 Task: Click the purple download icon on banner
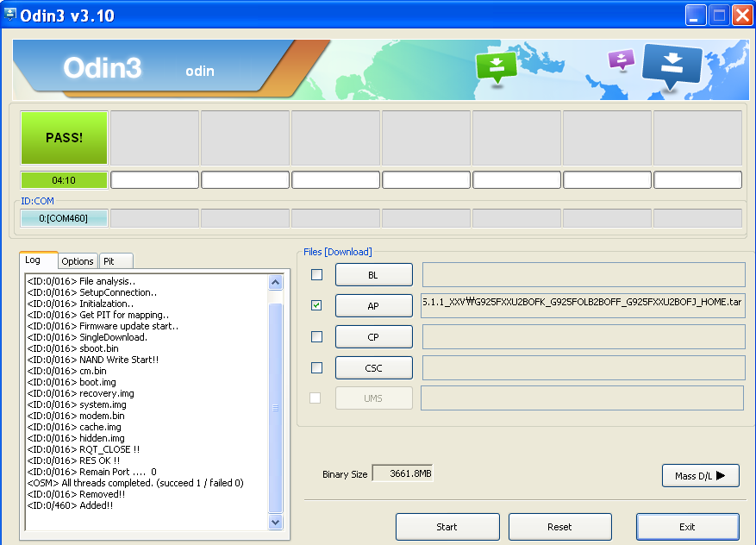pyautogui.click(x=622, y=60)
